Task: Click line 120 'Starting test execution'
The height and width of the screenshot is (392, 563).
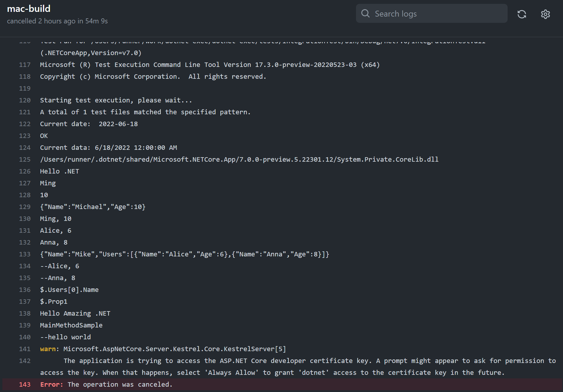Action: tap(116, 100)
